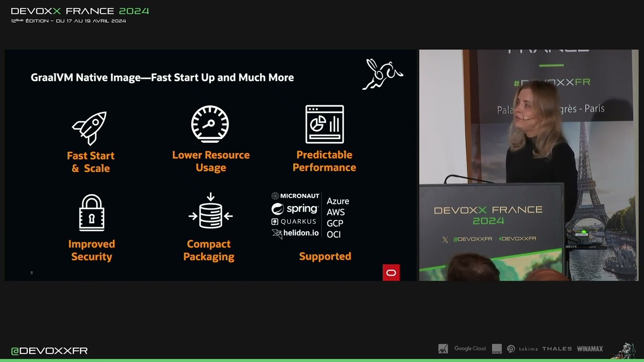The width and height of the screenshot is (644, 362).
Task: Click the Devoxx France 2024 header logo
Action: coord(80,11)
